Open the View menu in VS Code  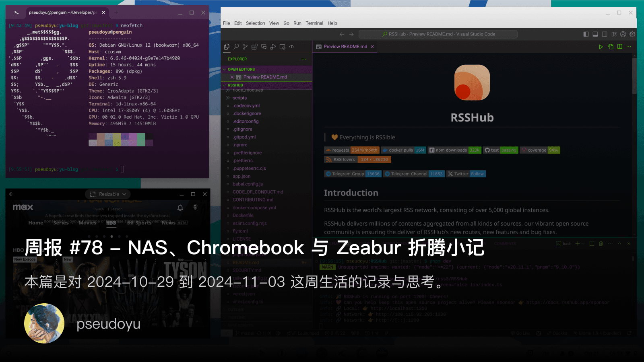(274, 23)
